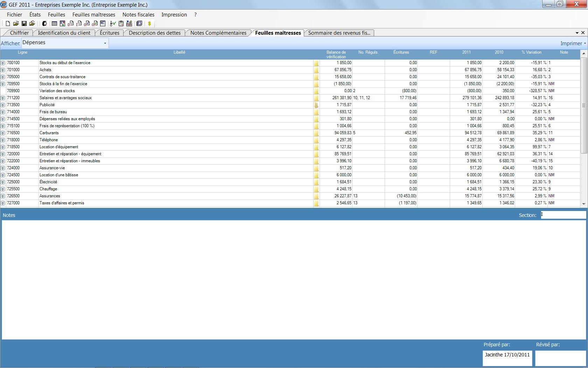Click the table's vertical scrollbar down arrow

(x=583, y=204)
